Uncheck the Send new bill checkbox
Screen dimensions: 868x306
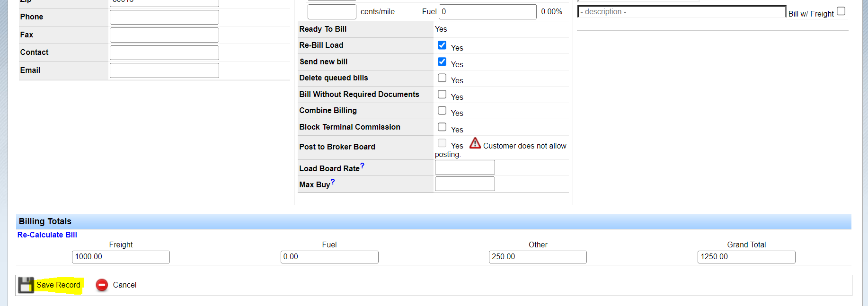coord(442,61)
